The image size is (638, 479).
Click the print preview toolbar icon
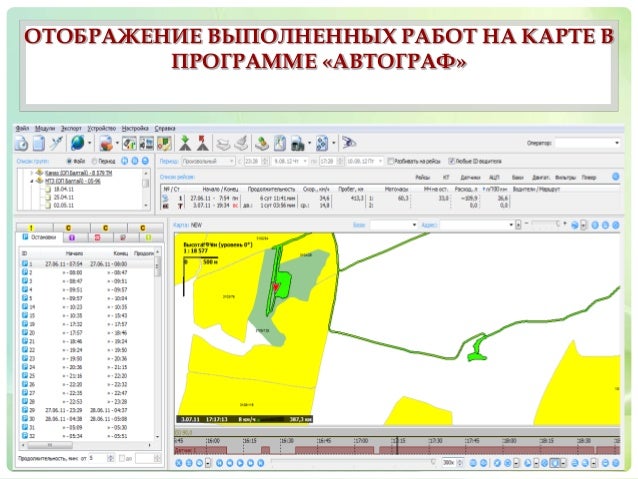click(x=241, y=143)
